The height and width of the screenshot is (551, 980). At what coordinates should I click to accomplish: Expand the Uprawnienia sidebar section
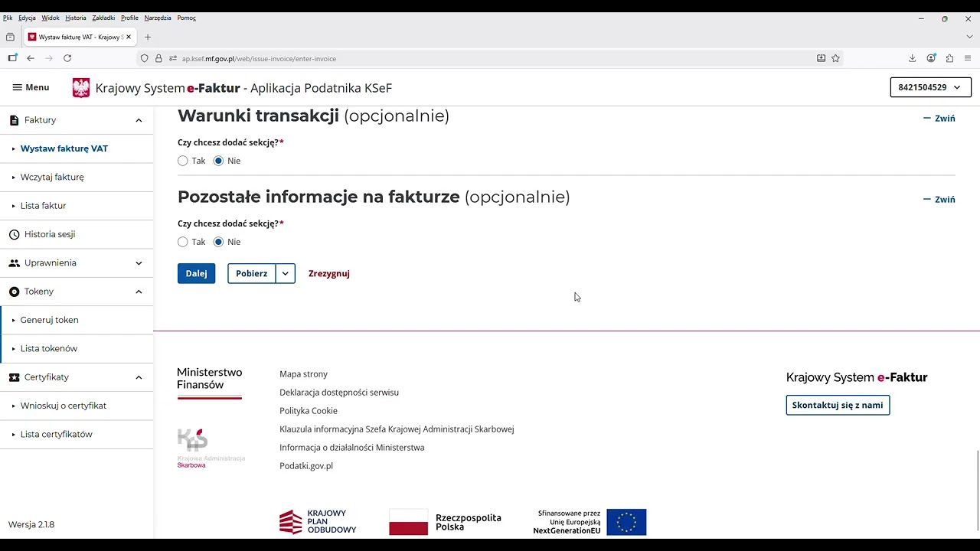(x=139, y=263)
